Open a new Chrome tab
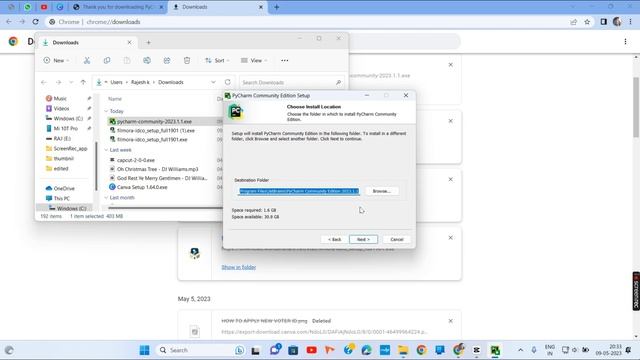Image resolution: width=640 pixels, height=360 pixels. [276, 7]
